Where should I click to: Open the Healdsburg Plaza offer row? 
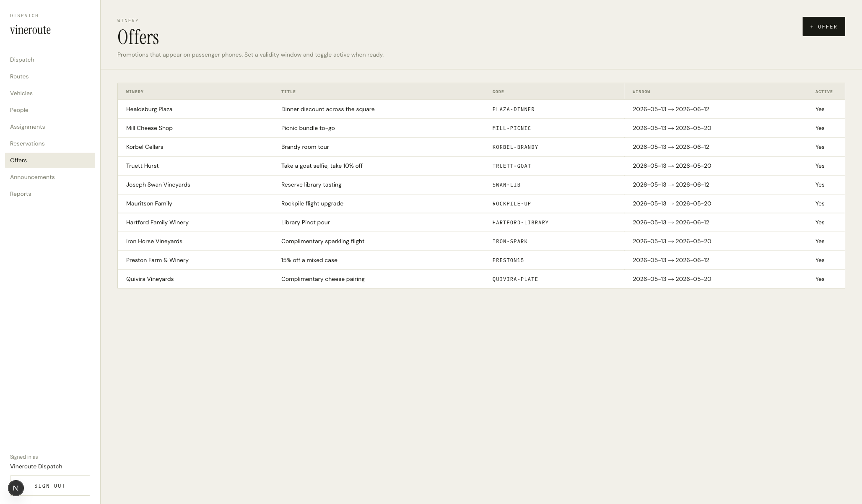(481, 109)
